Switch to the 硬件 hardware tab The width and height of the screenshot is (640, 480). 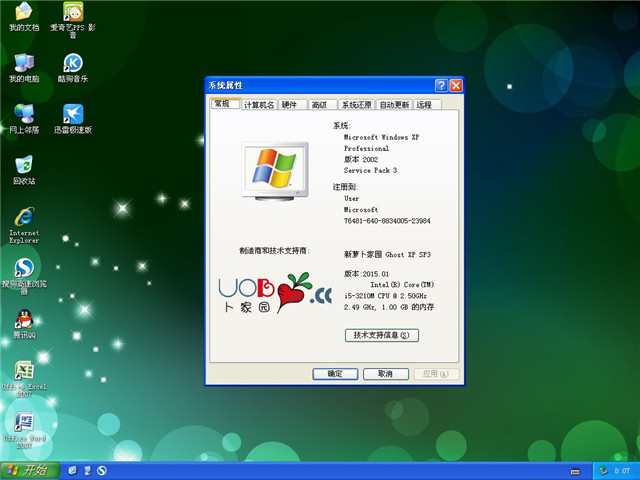tap(289, 104)
